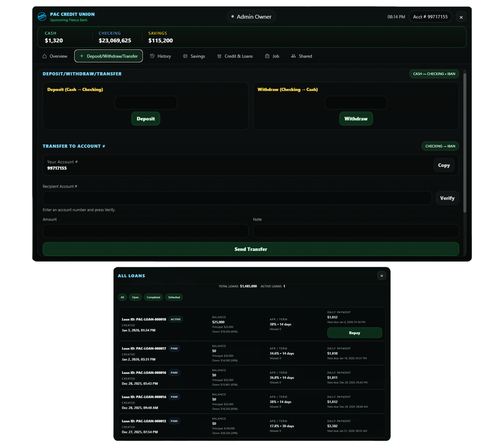Verify the recipient account number

447,198
